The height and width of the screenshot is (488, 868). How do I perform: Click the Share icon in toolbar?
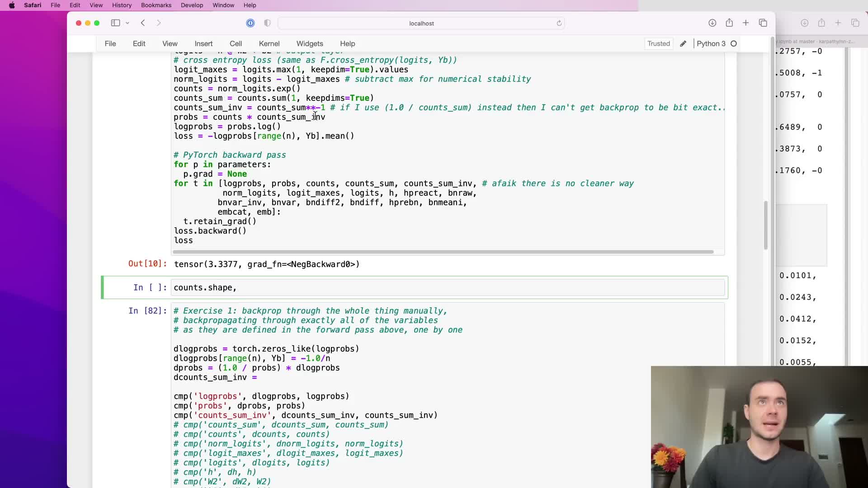(729, 23)
